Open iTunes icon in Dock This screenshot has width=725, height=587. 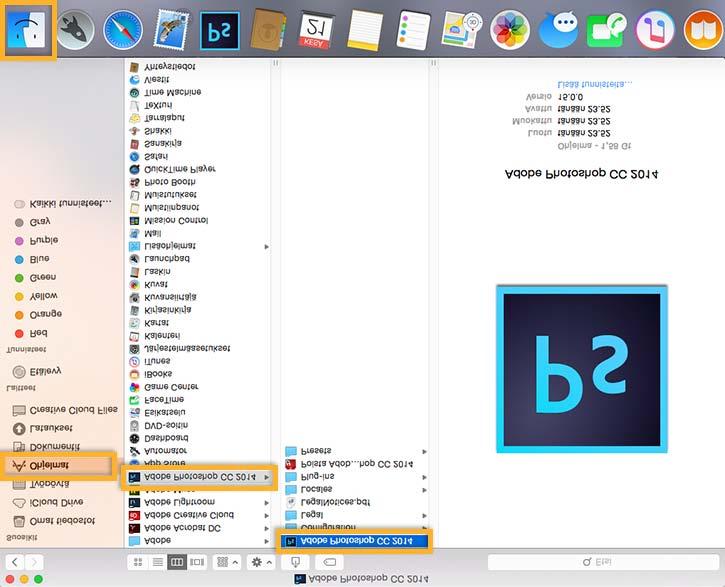pyautogui.click(x=655, y=31)
